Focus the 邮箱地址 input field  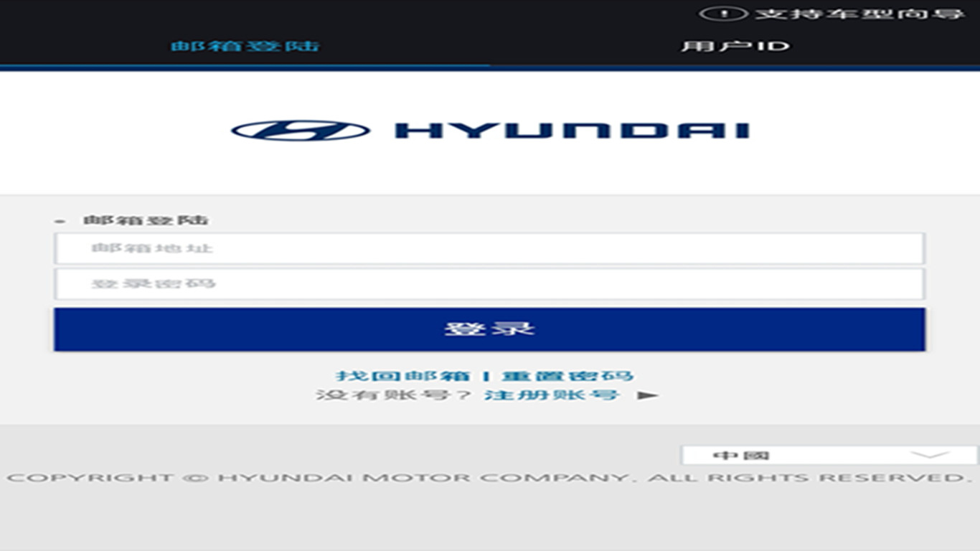click(489, 248)
